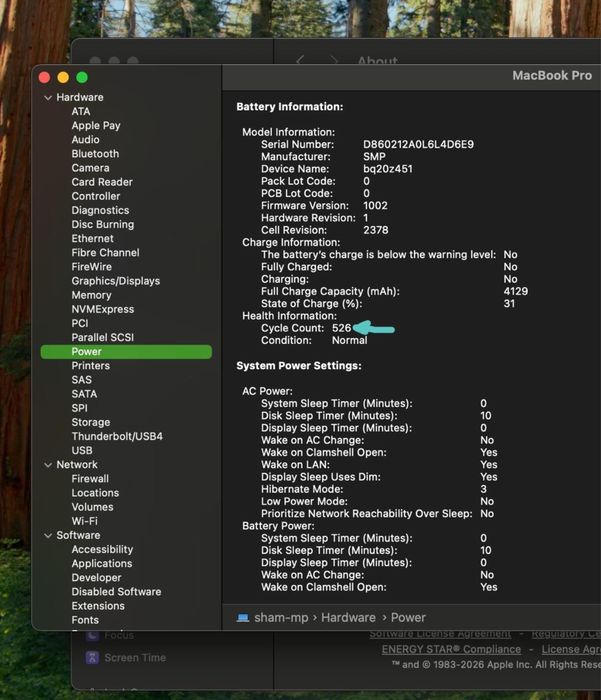The height and width of the screenshot is (700, 601).
Task: Select SPI in the sidebar
Action: (79, 408)
